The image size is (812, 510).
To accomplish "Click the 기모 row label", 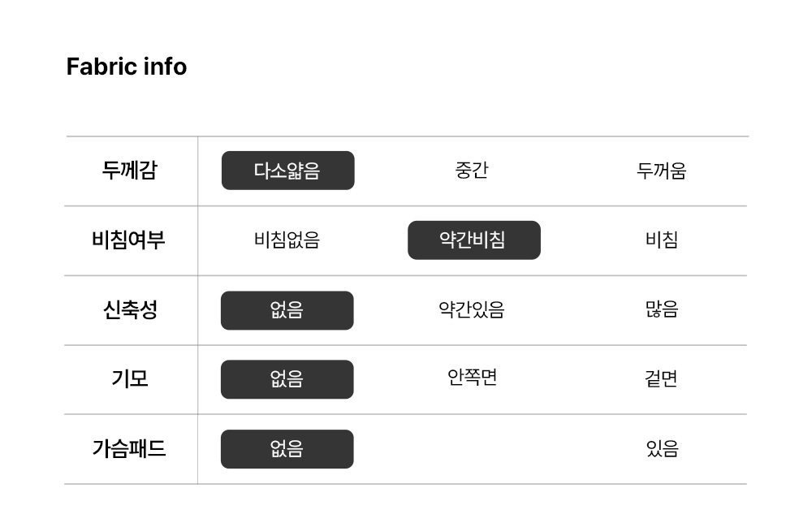I will [130, 379].
